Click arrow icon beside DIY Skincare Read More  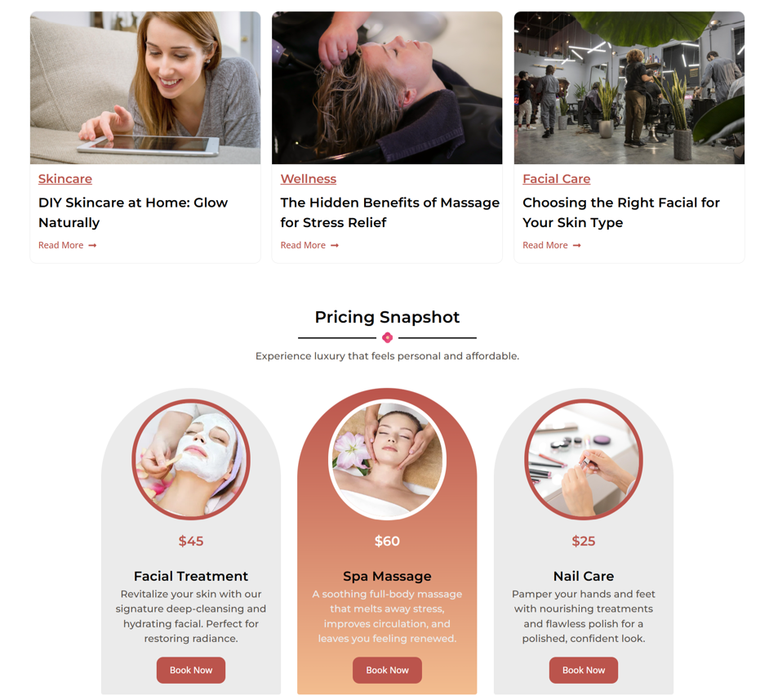[x=92, y=245]
